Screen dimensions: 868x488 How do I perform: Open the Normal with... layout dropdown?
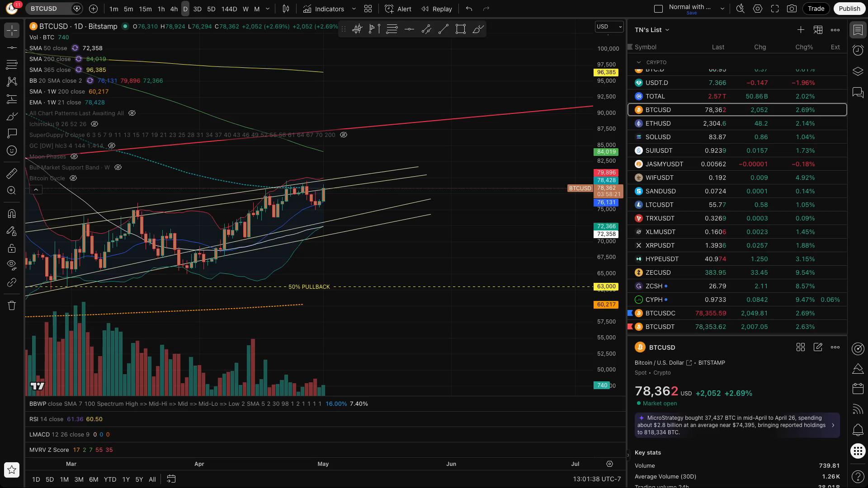722,9
